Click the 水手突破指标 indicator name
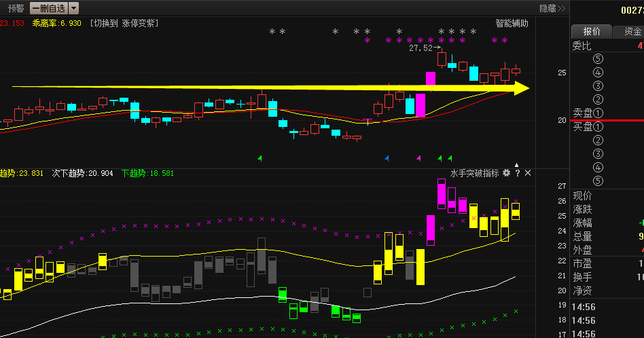This screenshot has height=338, width=644. [x=474, y=173]
